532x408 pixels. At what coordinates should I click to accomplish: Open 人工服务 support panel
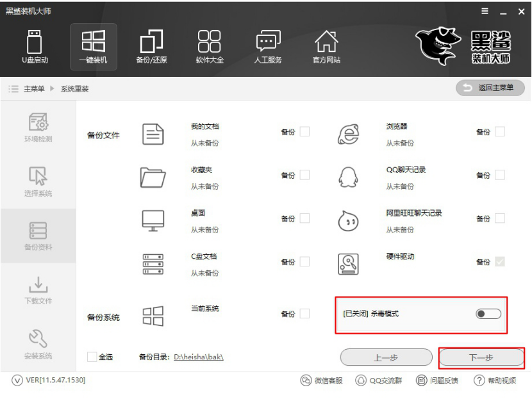[x=269, y=46]
